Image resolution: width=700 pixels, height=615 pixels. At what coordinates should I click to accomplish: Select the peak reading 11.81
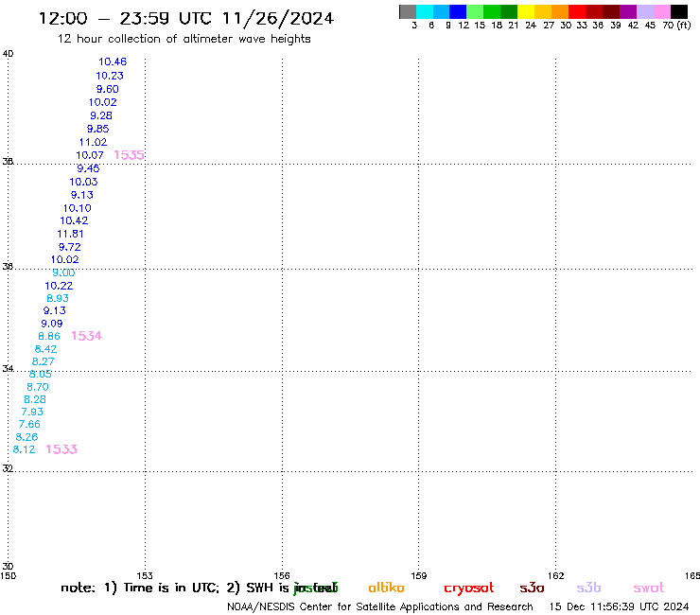coord(71,234)
